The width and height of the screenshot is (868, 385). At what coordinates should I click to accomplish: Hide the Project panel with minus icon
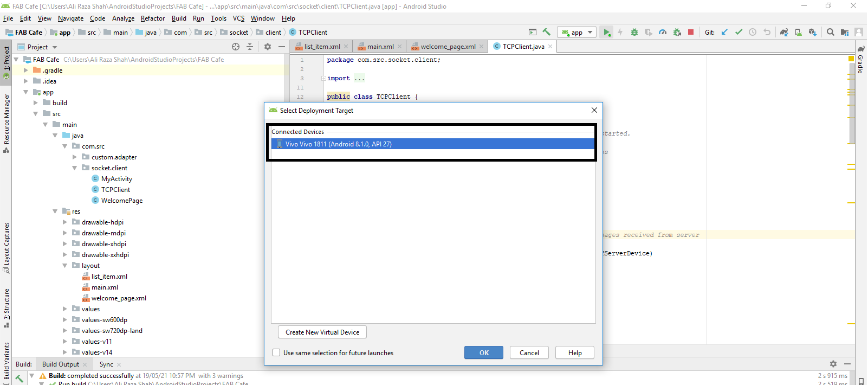coord(282,47)
